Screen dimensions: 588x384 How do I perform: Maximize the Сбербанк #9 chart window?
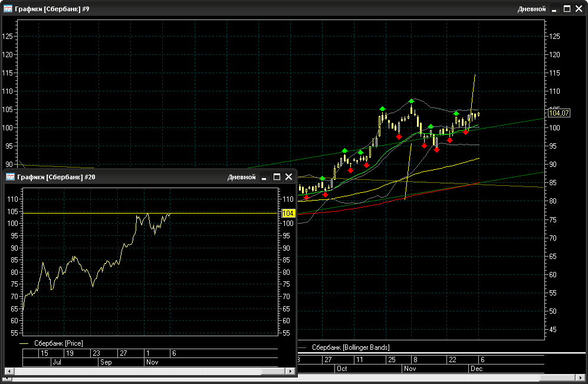point(567,9)
